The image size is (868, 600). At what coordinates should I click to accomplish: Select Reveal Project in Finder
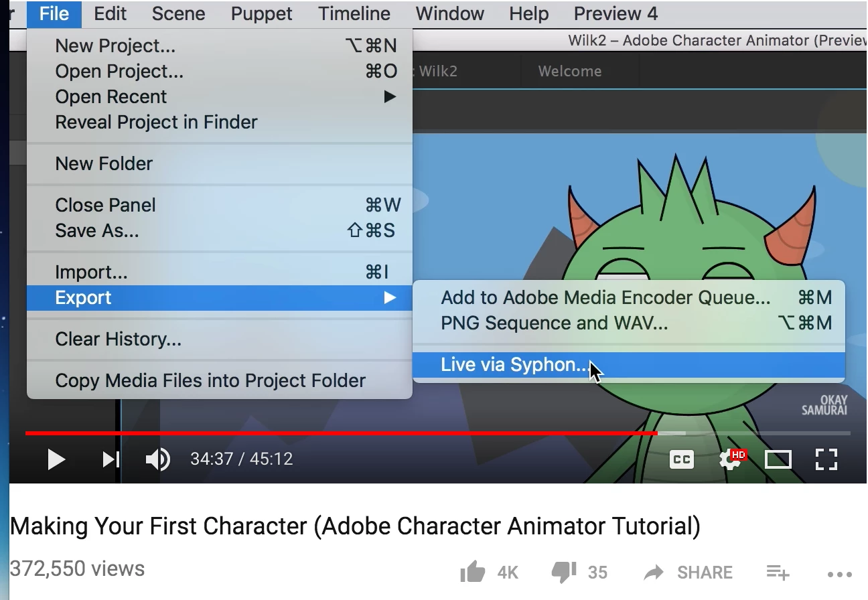point(220,122)
